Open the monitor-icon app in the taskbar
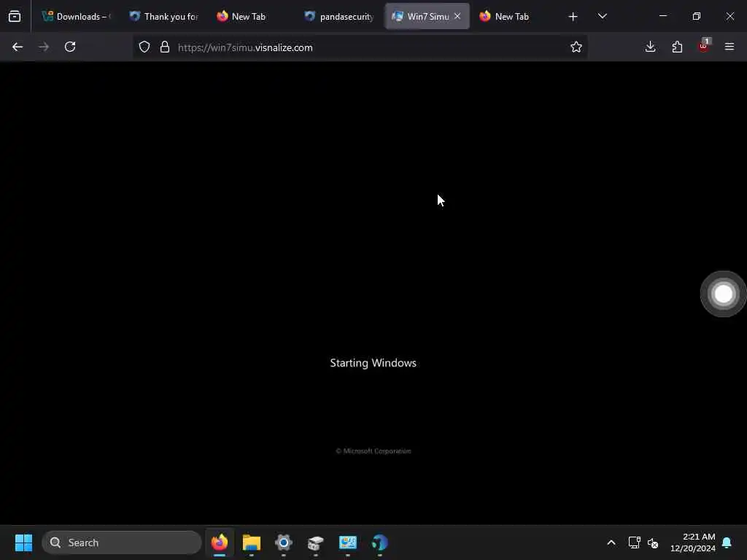Screen dimensions: 747x560 348,542
